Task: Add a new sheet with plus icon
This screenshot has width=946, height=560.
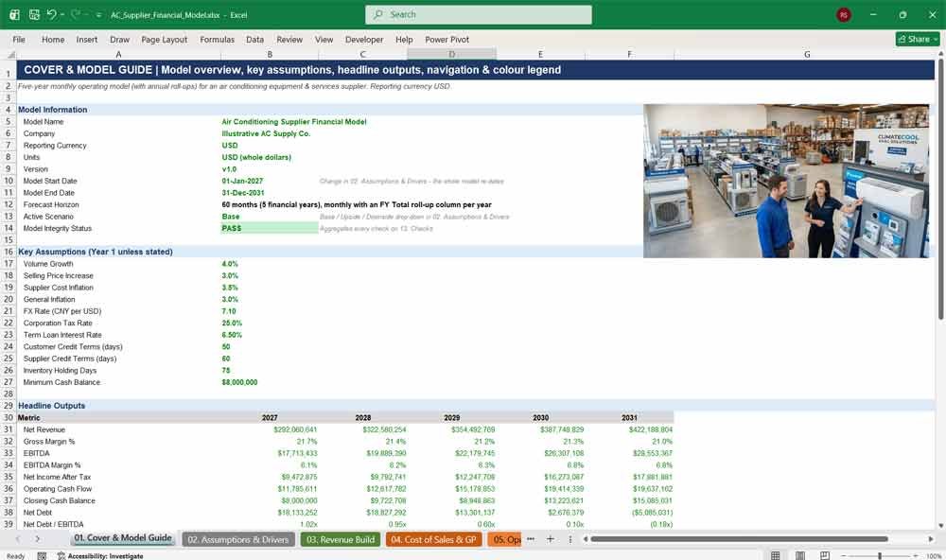Action: [551, 539]
